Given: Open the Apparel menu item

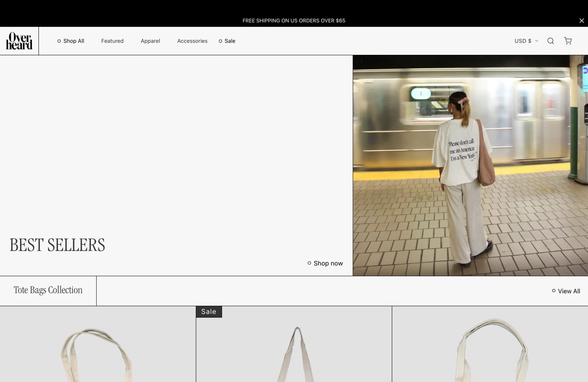Looking at the screenshot, I should point(150,41).
